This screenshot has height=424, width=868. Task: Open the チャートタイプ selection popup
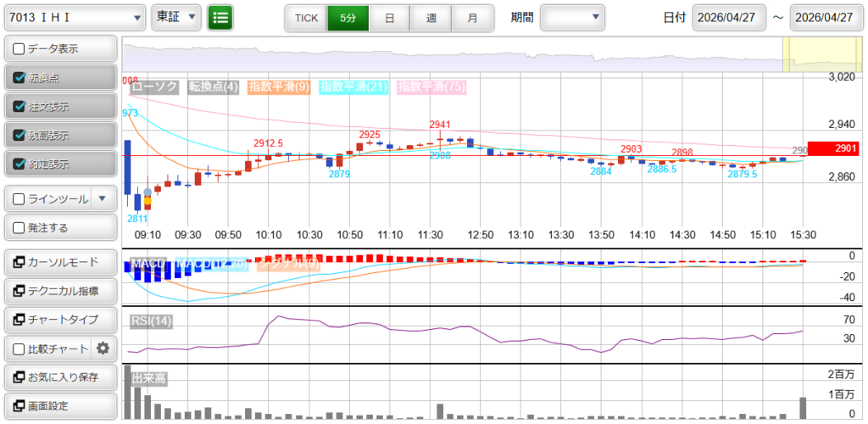59,320
